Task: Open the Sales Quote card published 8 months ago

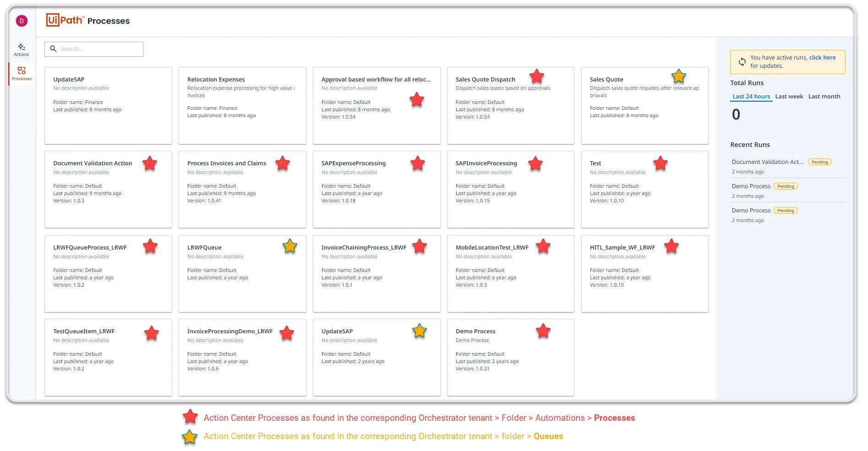Action: tap(645, 106)
